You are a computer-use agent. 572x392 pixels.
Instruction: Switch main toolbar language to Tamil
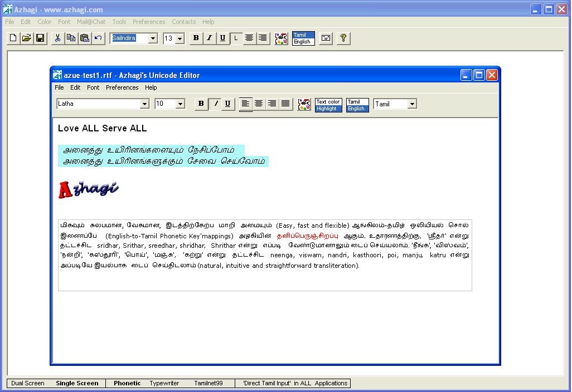(x=303, y=35)
